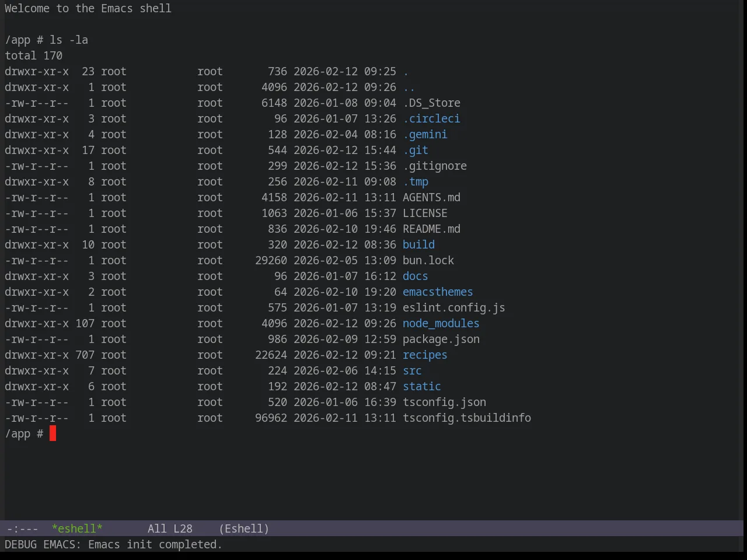Image resolution: width=747 pixels, height=560 pixels.
Task: Click the 'All L28' position indicator
Action: (170, 528)
